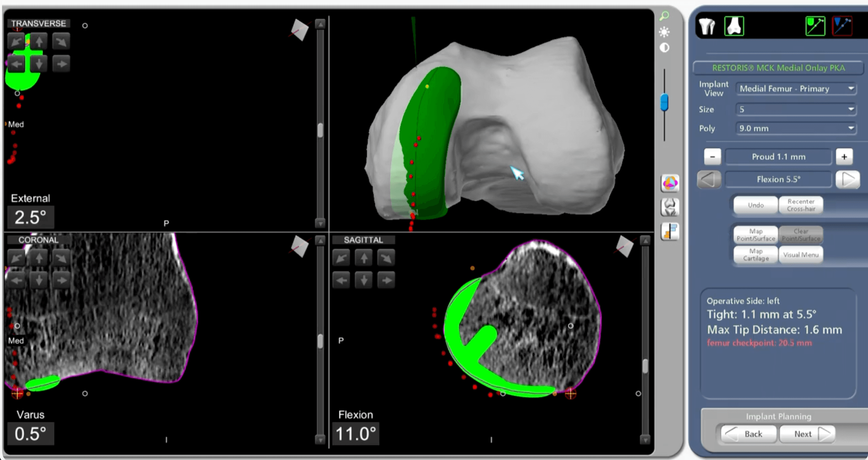Image resolution: width=868 pixels, height=460 pixels.
Task: Open the Poly 9.0 mm dropdown
Action: pos(796,128)
